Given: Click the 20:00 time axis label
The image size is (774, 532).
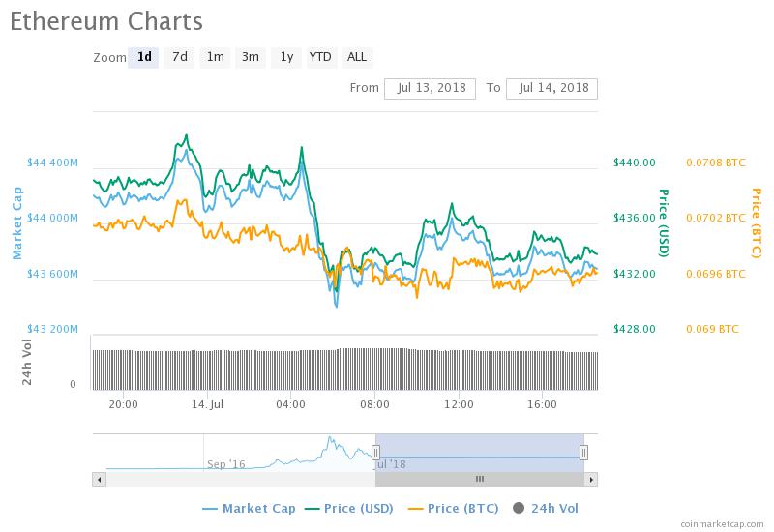Looking at the screenshot, I should coord(124,404).
